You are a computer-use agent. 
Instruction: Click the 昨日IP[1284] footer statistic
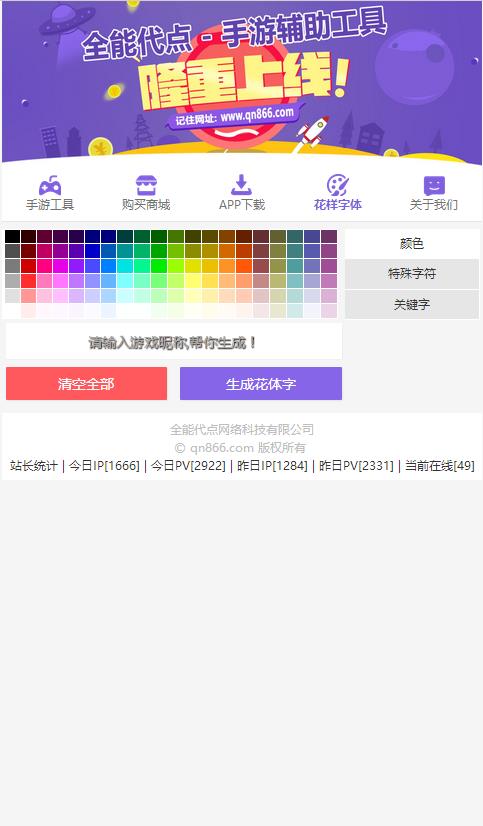272,466
